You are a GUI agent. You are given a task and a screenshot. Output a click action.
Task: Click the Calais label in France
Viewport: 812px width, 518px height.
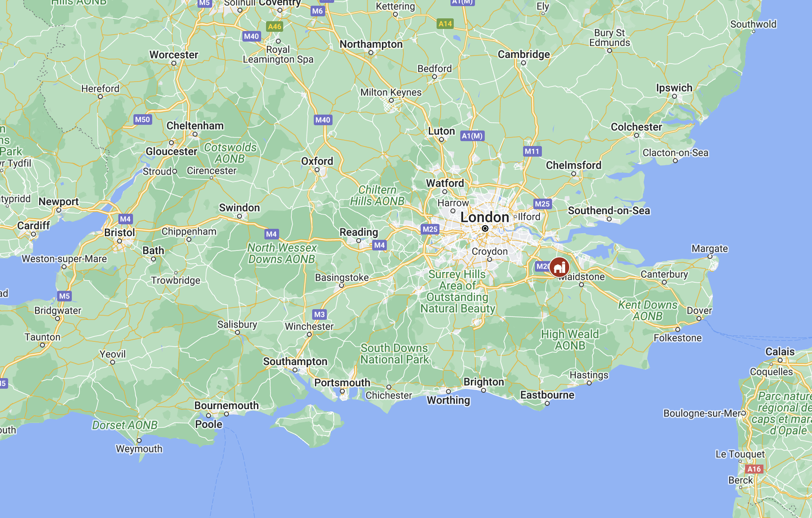tap(780, 352)
